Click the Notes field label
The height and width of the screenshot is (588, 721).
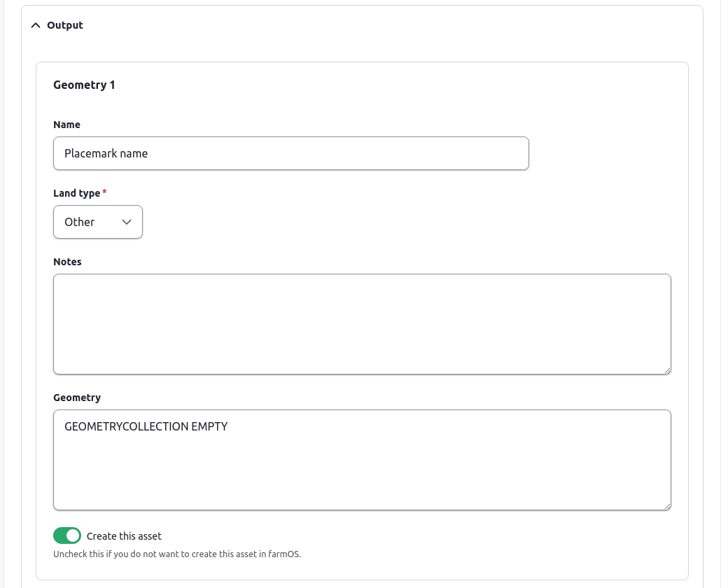67,262
